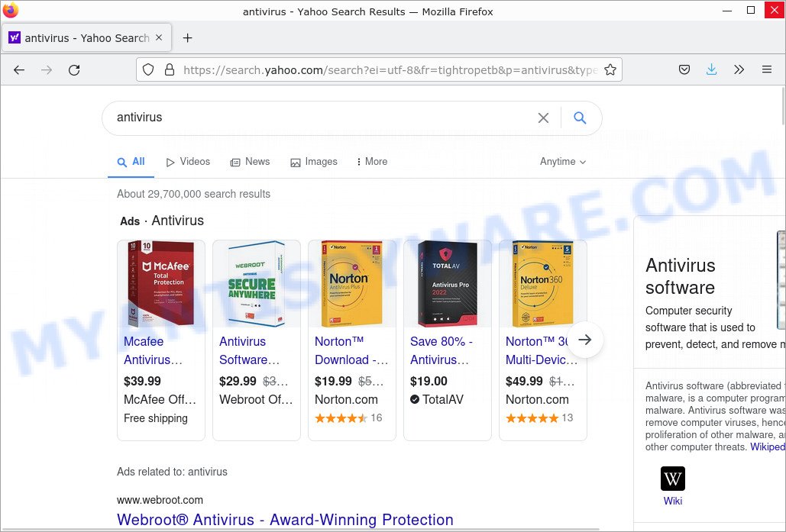Open the tracking protection shield icon
The height and width of the screenshot is (532, 786).
click(148, 69)
